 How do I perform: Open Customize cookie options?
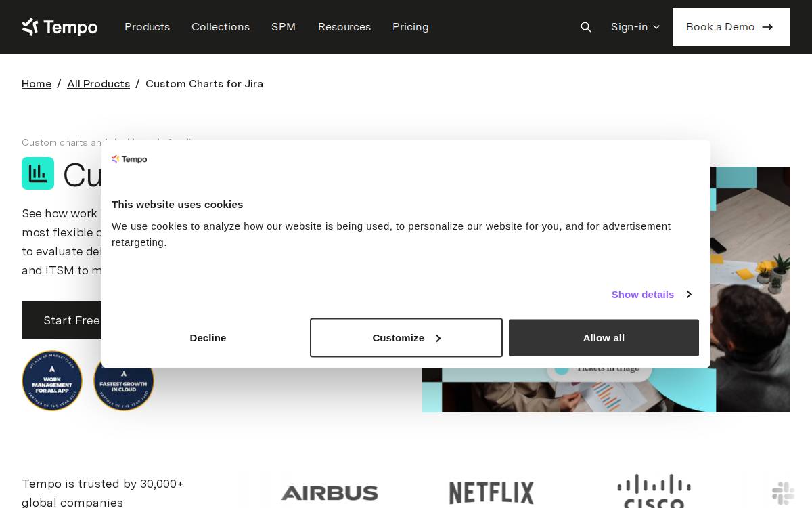tap(406, 338)
